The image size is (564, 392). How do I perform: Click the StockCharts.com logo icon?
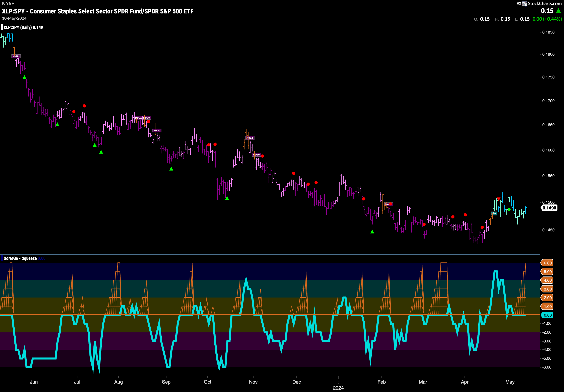pyautogui.click(x=524, y=4)
